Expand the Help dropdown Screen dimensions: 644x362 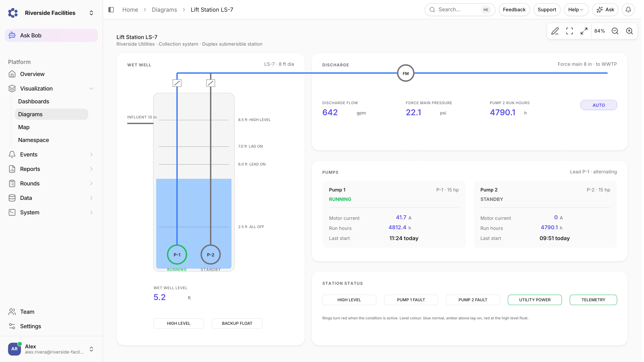coord(576,9)
